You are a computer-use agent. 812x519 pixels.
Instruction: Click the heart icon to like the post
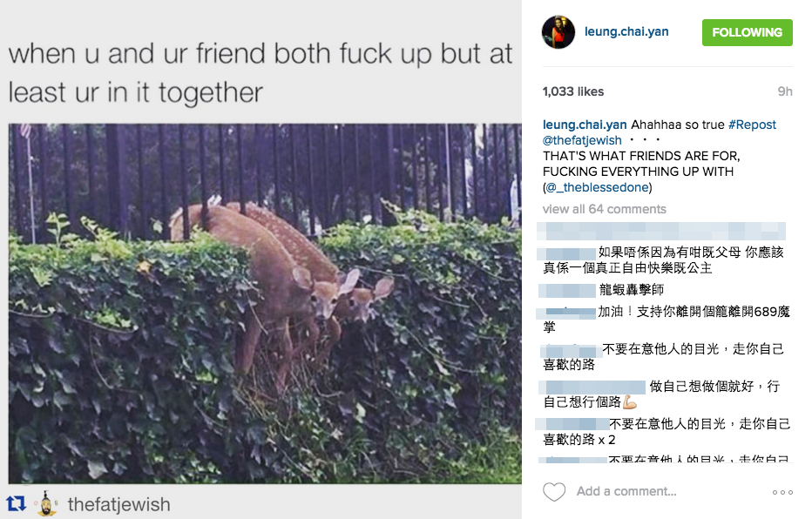pyautogui.click(x=553, y=492)
